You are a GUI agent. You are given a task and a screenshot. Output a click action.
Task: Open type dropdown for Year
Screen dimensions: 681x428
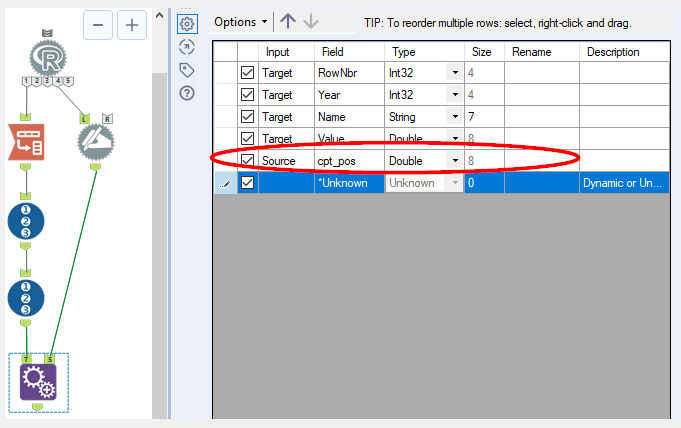tap(455, 94)
